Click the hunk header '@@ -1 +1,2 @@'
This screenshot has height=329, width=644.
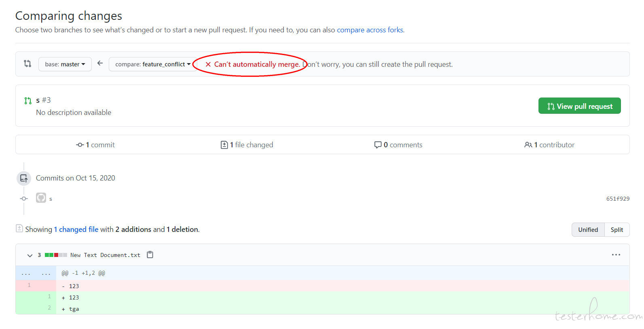pos(83,273)
